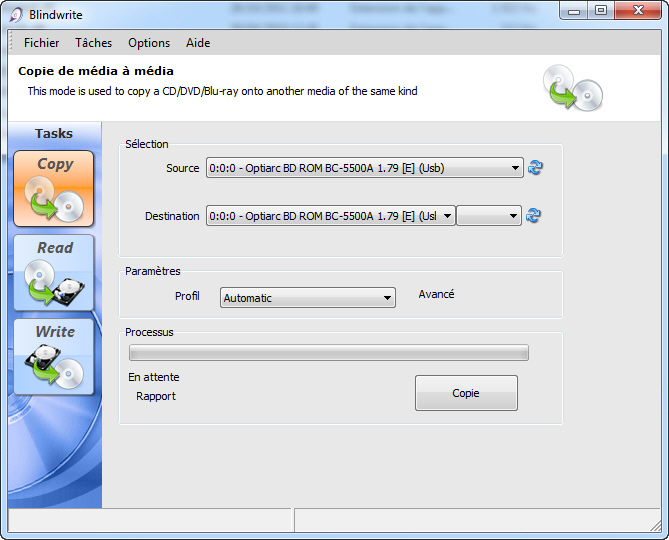The image size is (669, 540).
Task: Open the Source drive dropdown
Action: click(x=365, y=168)
